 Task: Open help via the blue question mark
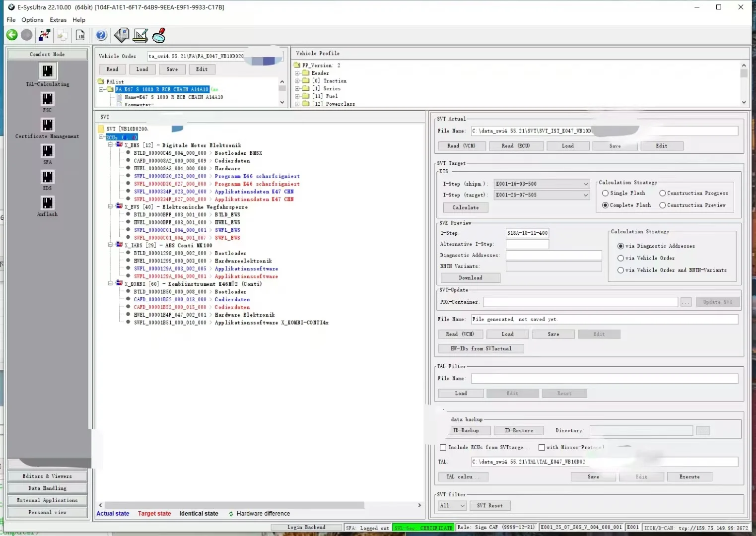101,35
